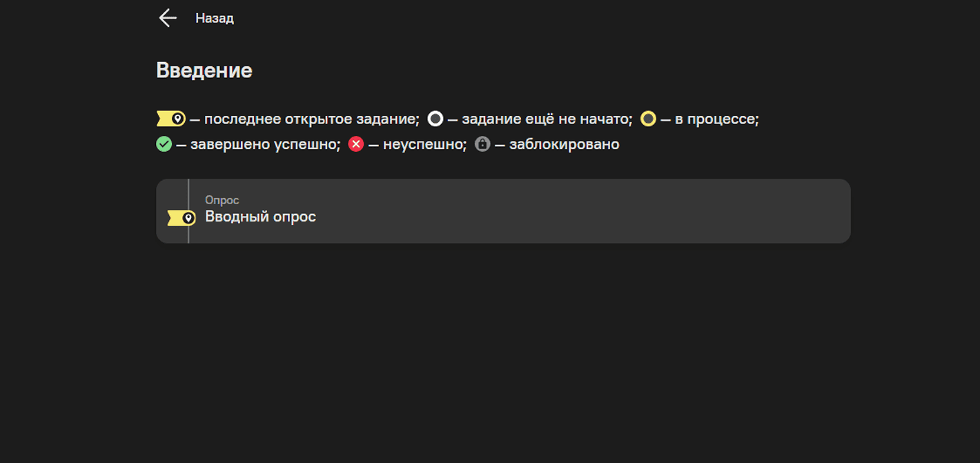
Task: Click the yellow flag icon in the legend
Action: pos(170,119)
